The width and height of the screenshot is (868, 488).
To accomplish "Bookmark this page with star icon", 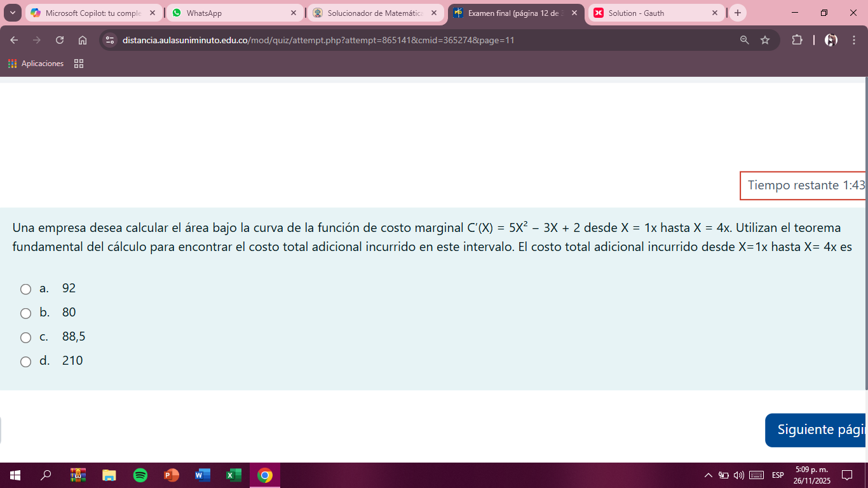I will coord(765,40).
